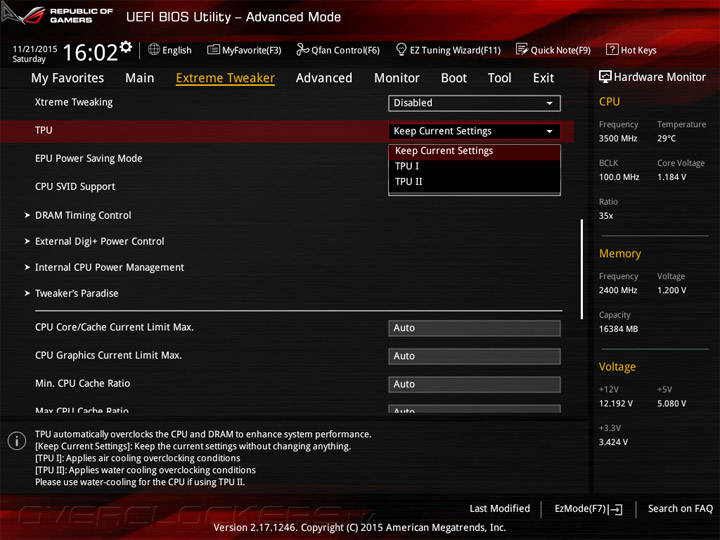Click the MyFavorite(F3) list icon
The height and width of the screenshot is (540, 720).
click(x=213, y=50)
